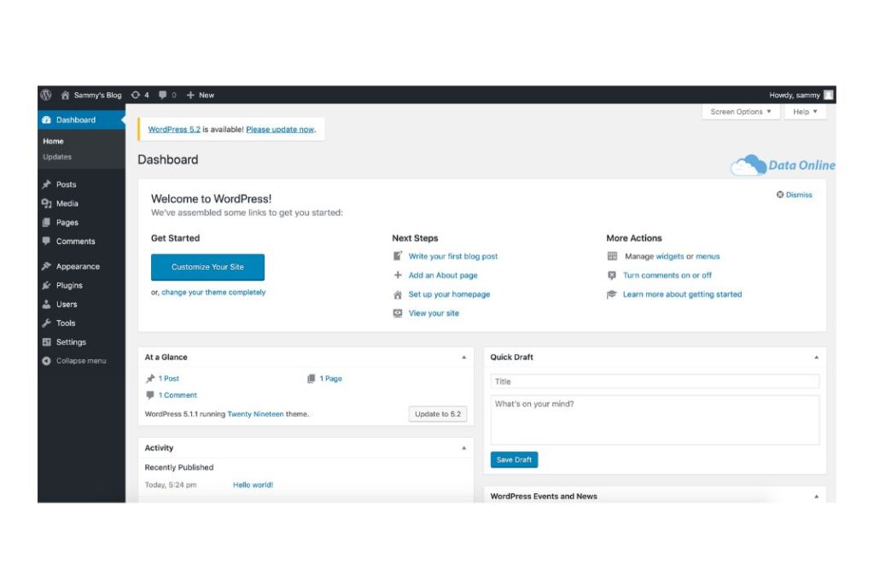Collapse the Activity panel
This screenshot has height=588, width=874.
[463, 448]
